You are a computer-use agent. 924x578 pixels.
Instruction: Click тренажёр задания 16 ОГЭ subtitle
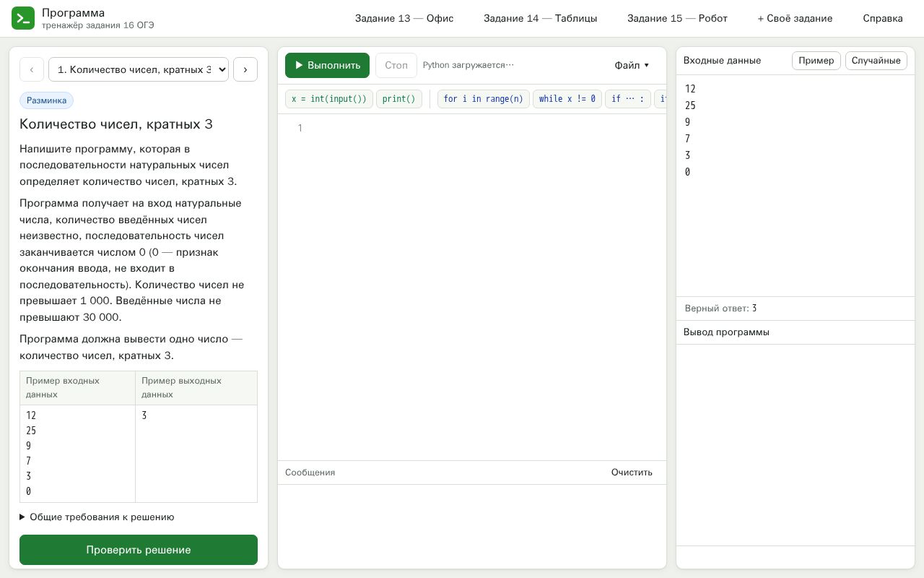(x=97, y=25)
